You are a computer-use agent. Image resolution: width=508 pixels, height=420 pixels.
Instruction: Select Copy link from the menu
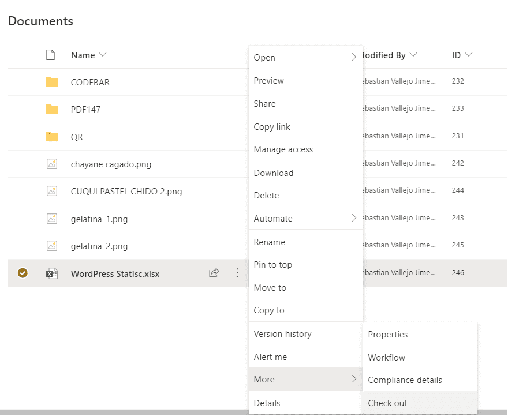click(x=306, y=126)
